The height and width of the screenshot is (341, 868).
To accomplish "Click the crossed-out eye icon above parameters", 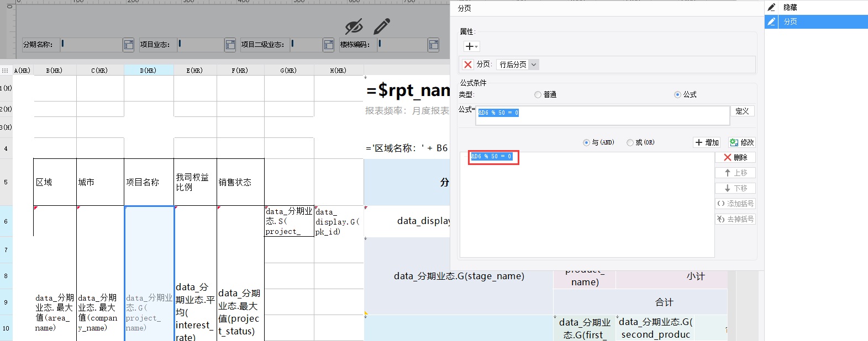I will (354, 26).
